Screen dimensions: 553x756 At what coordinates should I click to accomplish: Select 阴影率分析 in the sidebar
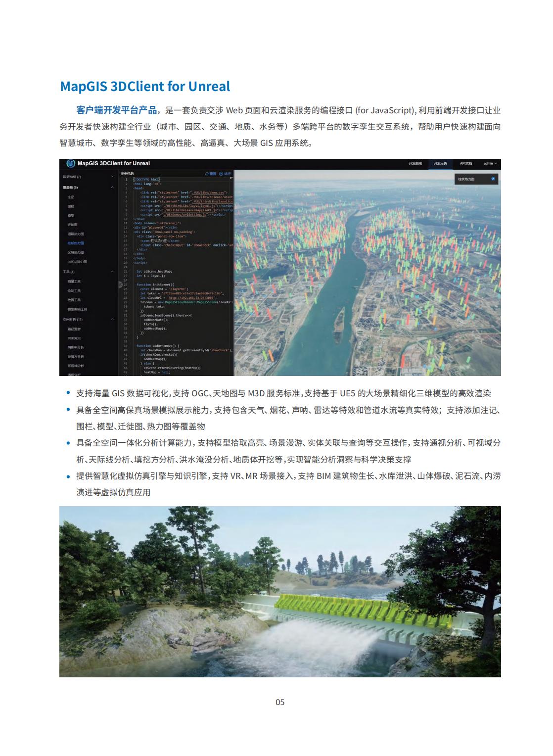click(x=76, y=347)
